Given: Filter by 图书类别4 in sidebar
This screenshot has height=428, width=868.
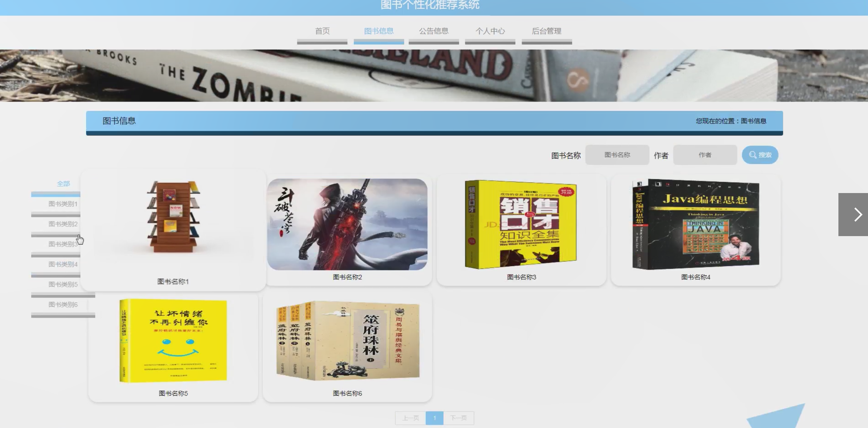Looking at the screenshot, I should [x=63, y=264].
